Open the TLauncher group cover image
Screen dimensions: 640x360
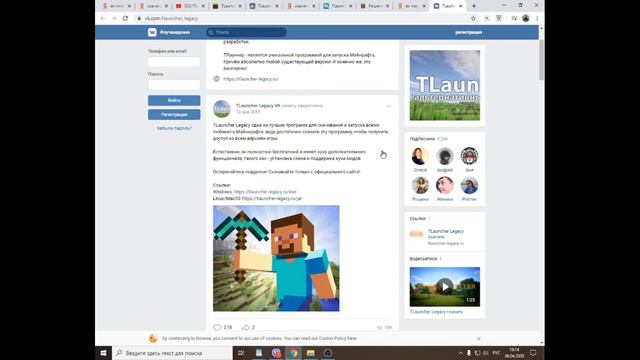tap(444, 85)
